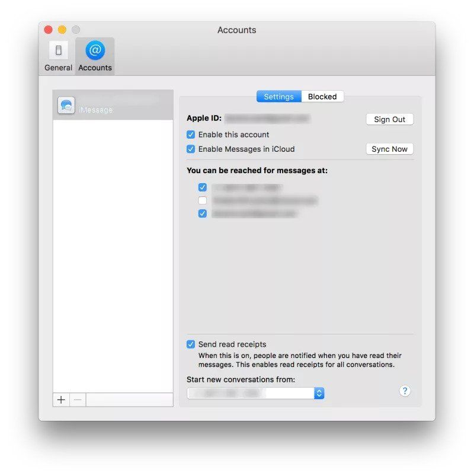Uncheck the first phone number checkbox
The image size is (474, 476).
tap(203, 187)
